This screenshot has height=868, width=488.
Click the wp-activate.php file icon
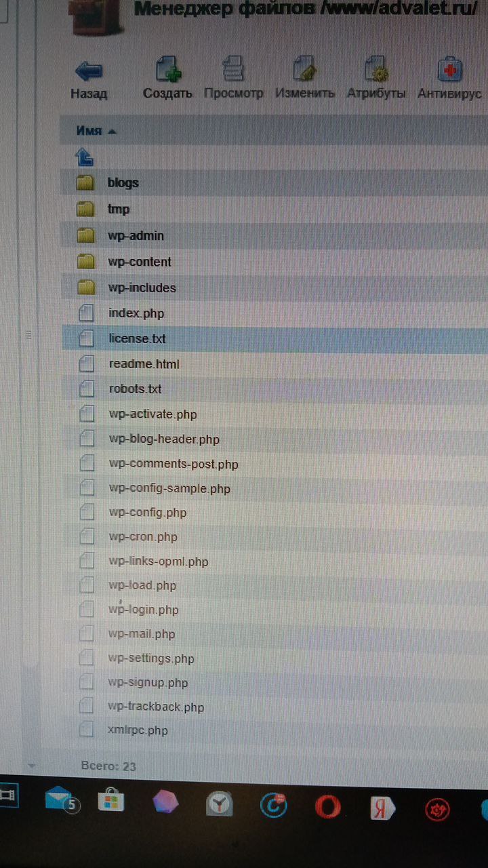tap(86, 414)
